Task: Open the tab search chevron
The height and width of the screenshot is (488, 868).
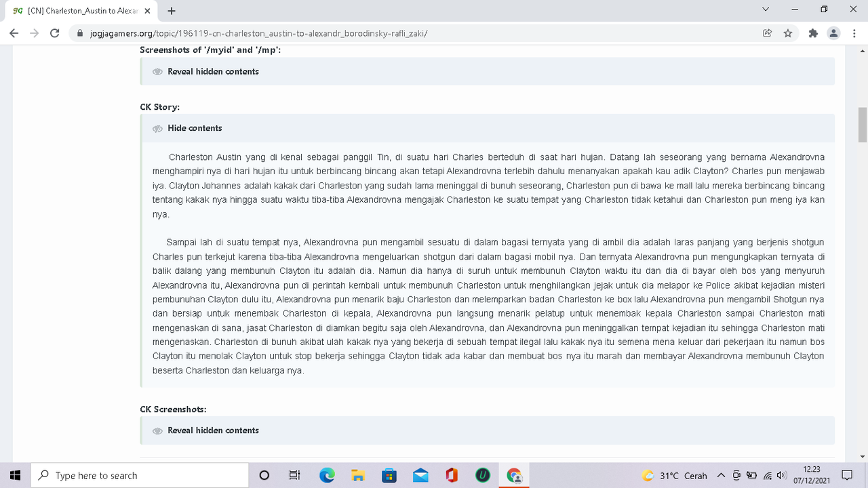Action: [766, 9]
